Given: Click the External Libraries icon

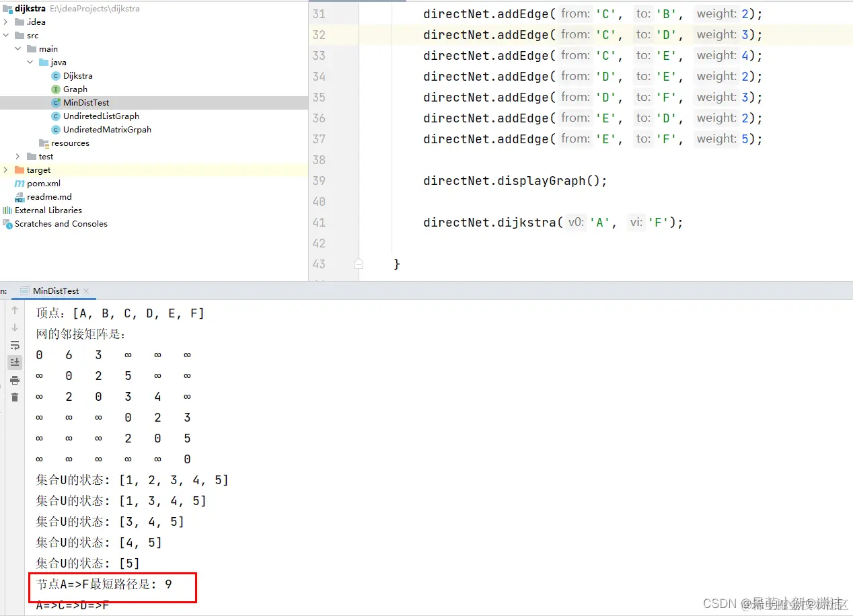Looking at the screenshot, I should pos(7,210).
